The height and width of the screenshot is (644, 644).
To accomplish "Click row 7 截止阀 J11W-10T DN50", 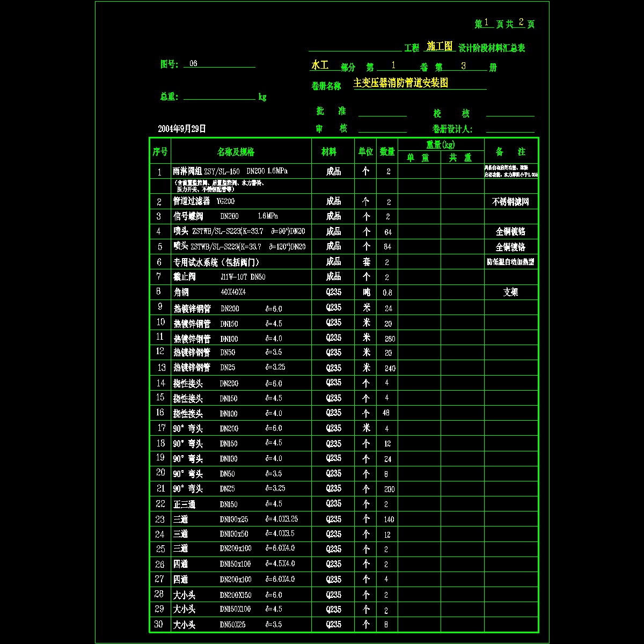I will [x=219, y=277].
